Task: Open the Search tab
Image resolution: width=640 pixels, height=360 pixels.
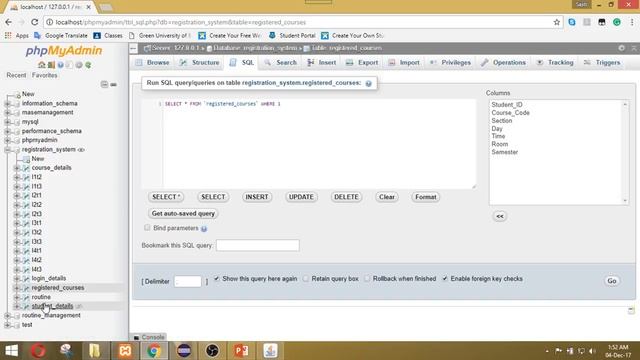Action: 280,62
